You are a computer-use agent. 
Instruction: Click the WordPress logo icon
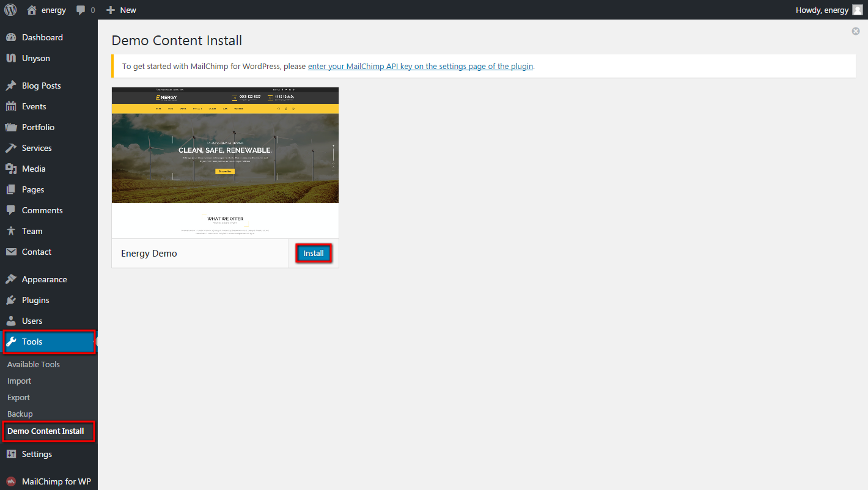coord(10,10)
